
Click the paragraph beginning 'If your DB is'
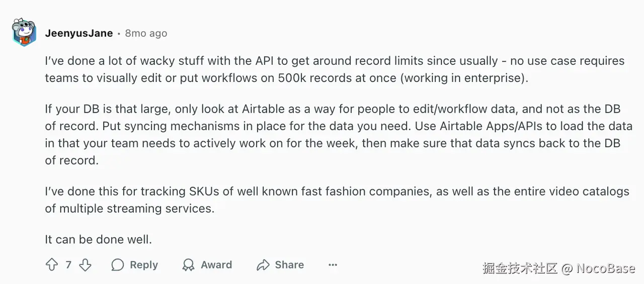(339, 135)
